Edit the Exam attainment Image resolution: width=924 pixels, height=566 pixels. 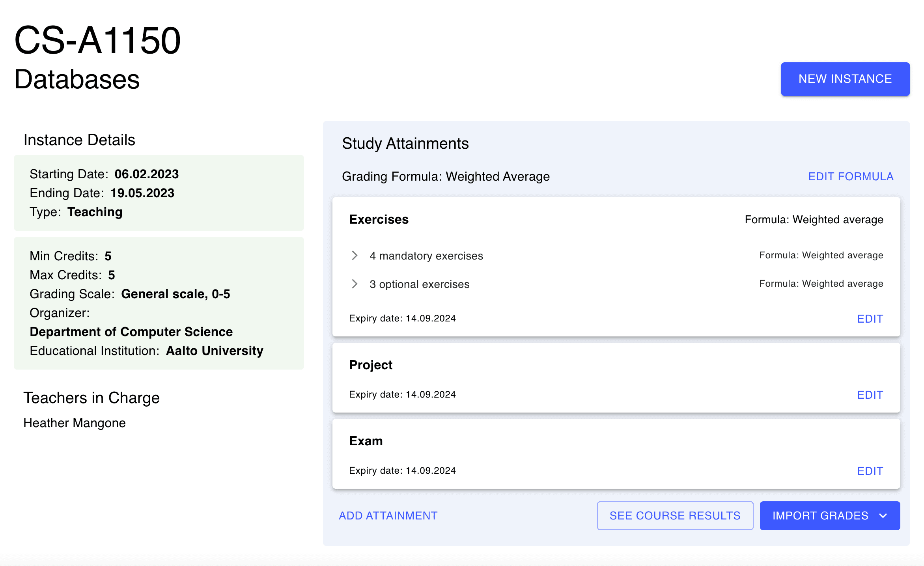pos(870,471)
